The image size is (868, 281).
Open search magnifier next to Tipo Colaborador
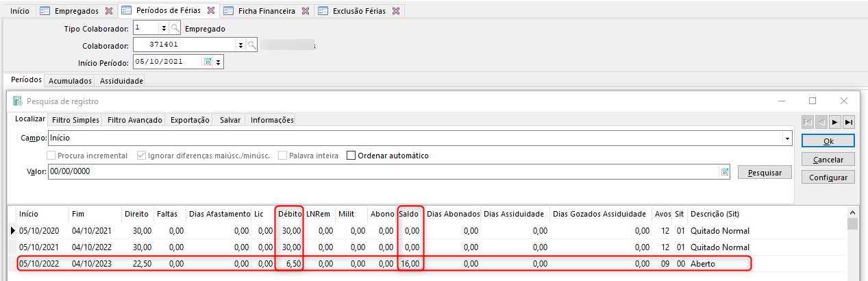[x=175, y=28]
